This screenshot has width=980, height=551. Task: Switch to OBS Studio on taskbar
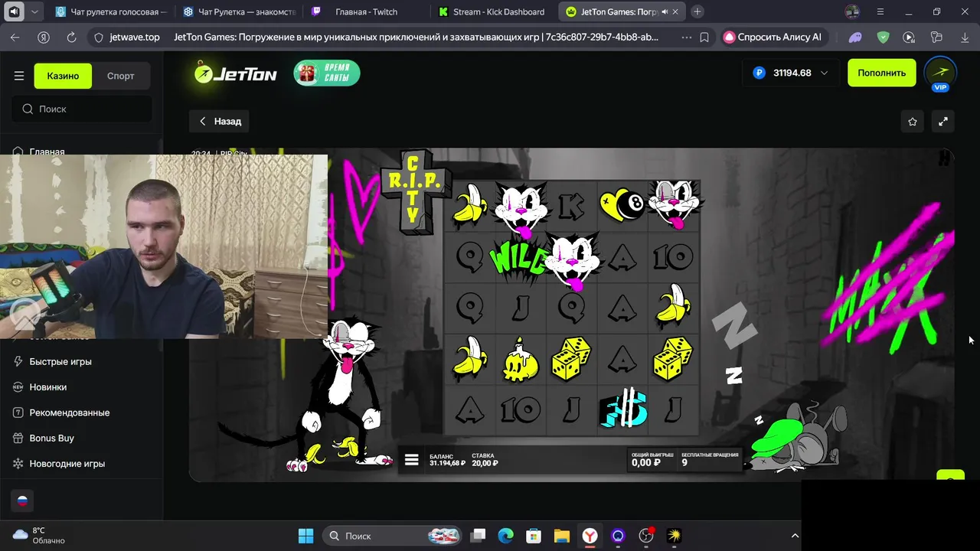646,536
